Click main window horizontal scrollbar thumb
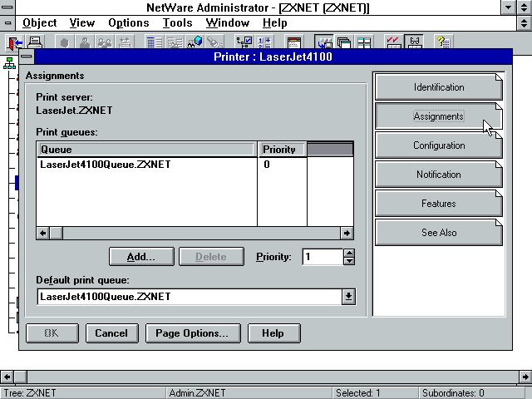Image resolution: width=532 pixels, height=399 pixels. pos(20,377)
